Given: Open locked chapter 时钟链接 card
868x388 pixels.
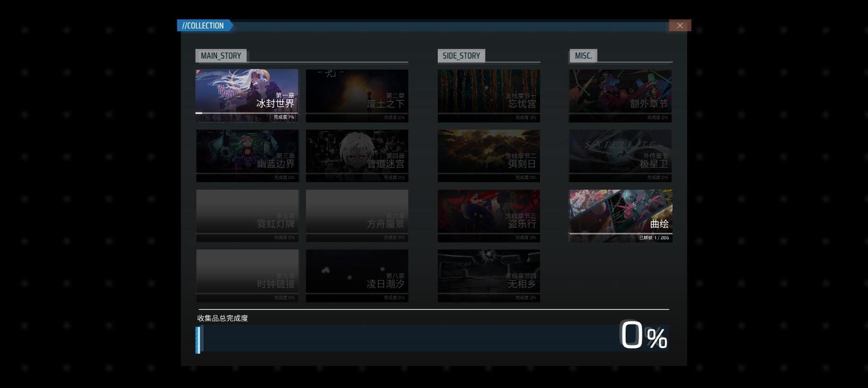Looking at the screenshot, I should pyautogui.click(x=247, y=275).
